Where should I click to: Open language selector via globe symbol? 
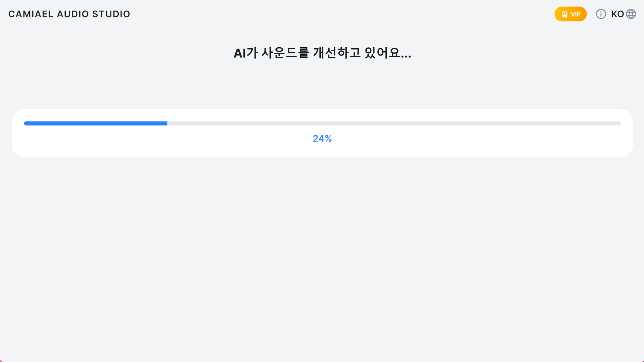tap(631, 14)
